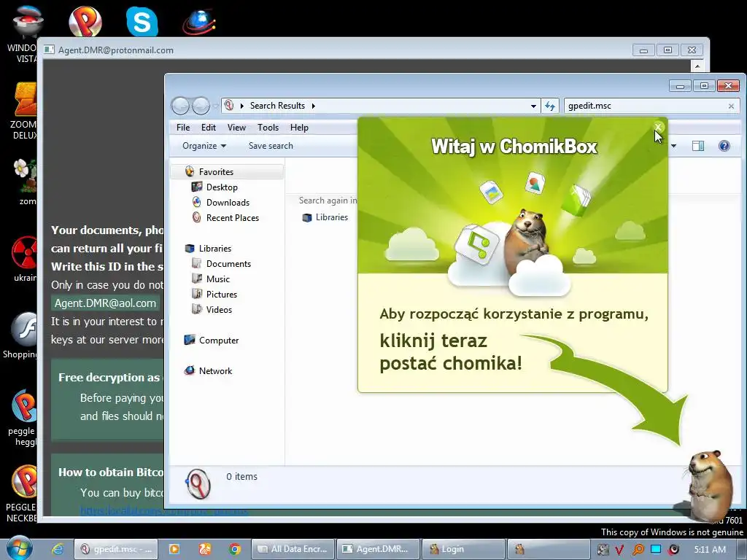The image size is (747, 560).
Task: Click blue monitor tray icon
Action: 656,550
